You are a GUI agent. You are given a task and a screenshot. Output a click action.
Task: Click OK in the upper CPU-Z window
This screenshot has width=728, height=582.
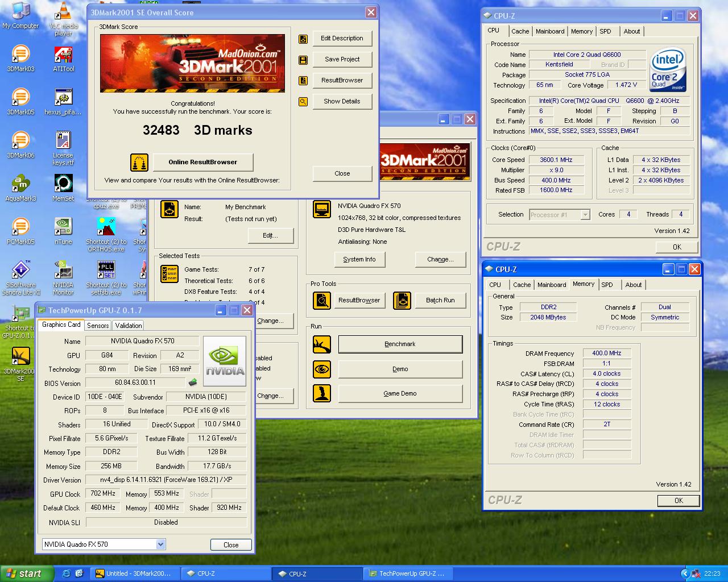(677, 247)
